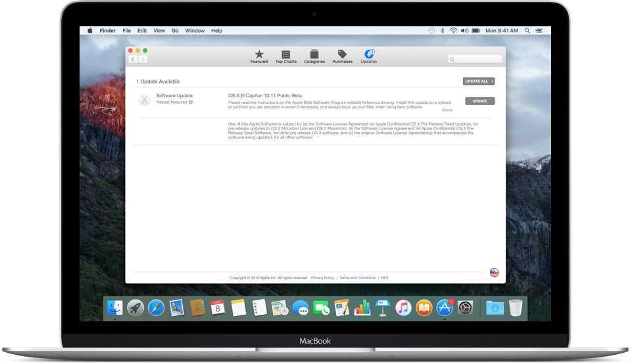The height and width of the screenshot is (364, 636).
Task: Click the Restart Required info icon
Action: 191,102
